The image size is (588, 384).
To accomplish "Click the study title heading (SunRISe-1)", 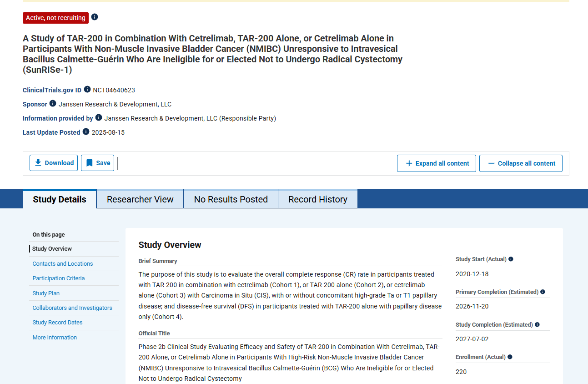I will [x=212, y=54].
